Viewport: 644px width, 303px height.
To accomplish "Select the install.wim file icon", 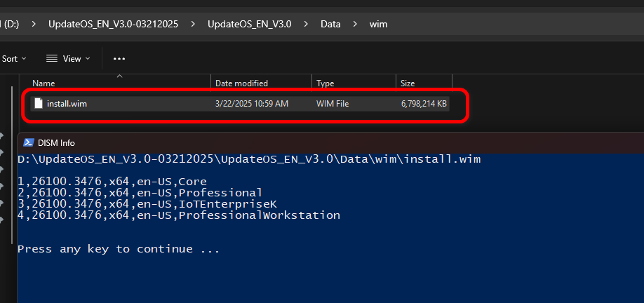I will [38, 104].
